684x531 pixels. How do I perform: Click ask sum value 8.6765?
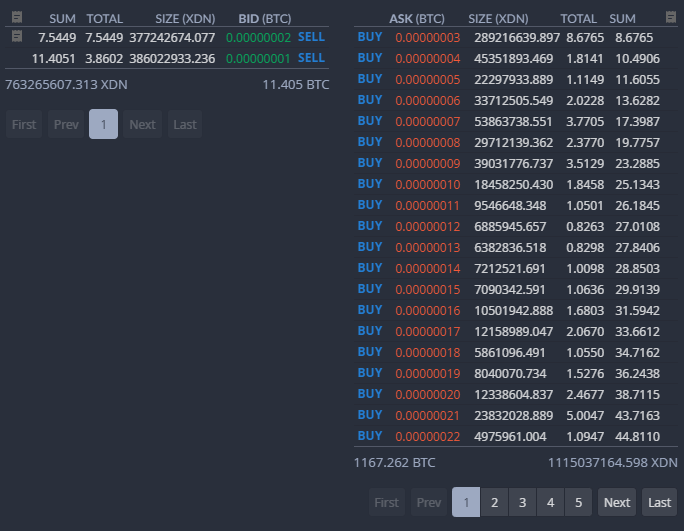pos(634,38)
